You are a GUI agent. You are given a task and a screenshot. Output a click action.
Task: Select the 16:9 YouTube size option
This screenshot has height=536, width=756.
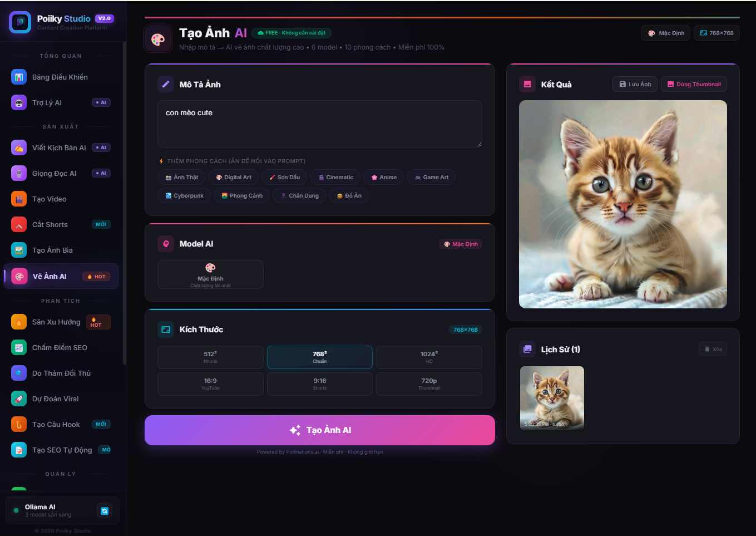tap(210, 384)
